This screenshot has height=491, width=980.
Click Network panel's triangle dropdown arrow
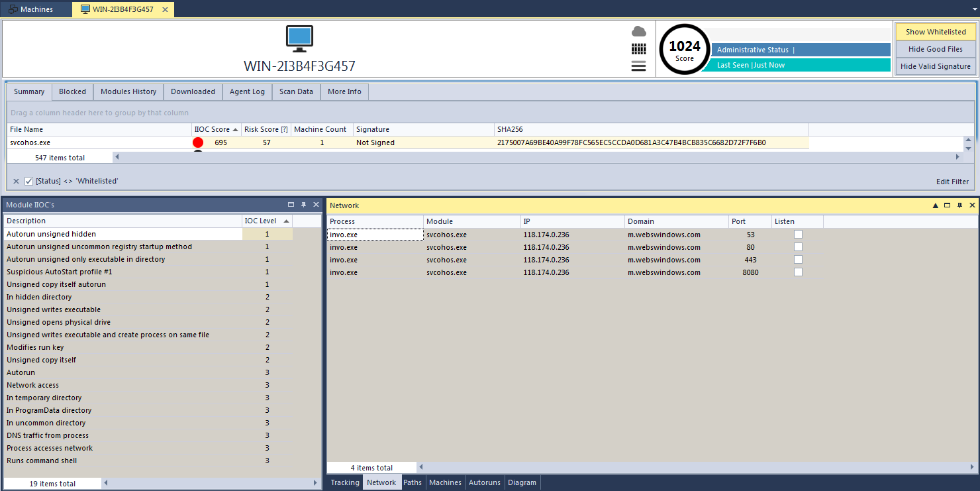[935, 205]
